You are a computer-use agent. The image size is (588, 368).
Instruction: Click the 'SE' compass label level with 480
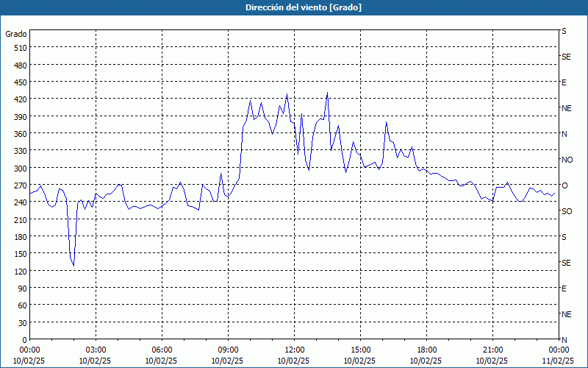click(566, 57)
